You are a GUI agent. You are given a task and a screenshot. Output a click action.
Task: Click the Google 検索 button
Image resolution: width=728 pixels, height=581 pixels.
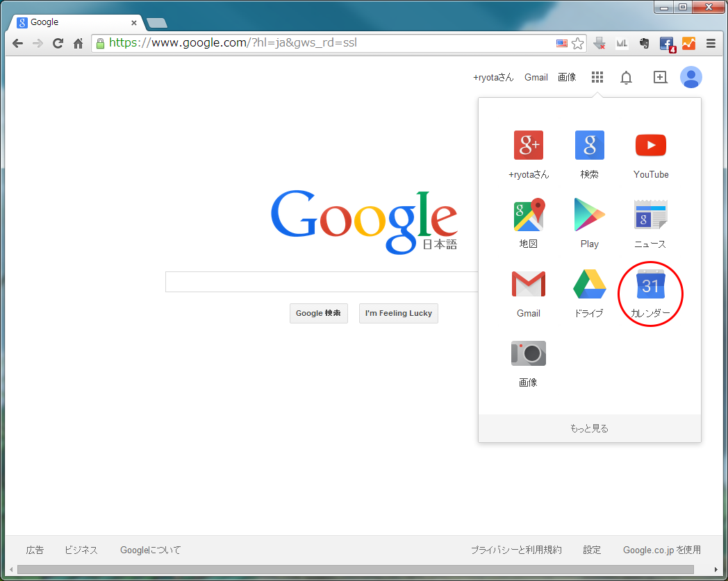pyautogui.click(x=318, y=313)
